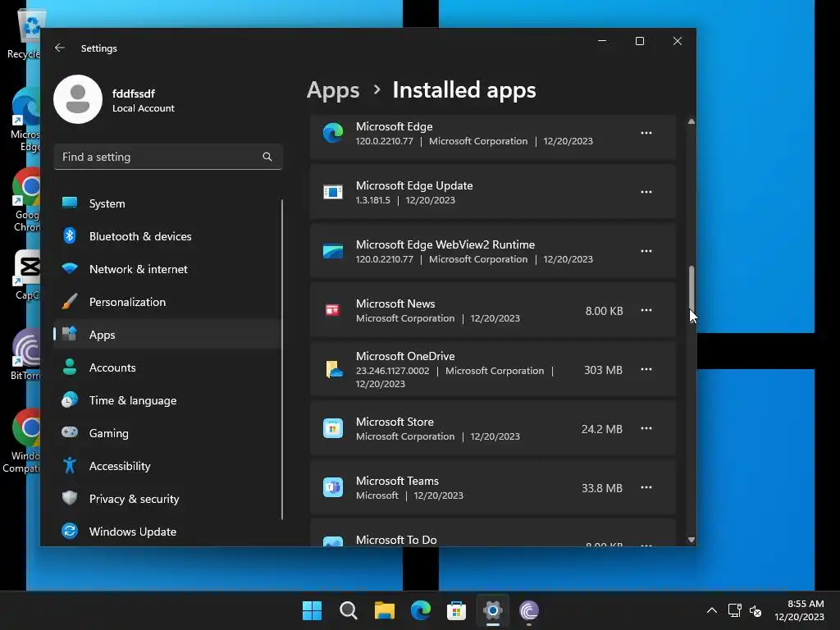The width and height of the screenshot is (840, 630).
Task: Click the muted volume tray icon
Action: coord(756,610)
